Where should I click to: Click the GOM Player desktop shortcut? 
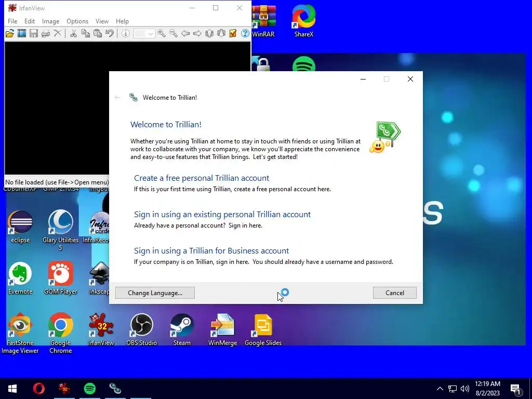point(60,278)
